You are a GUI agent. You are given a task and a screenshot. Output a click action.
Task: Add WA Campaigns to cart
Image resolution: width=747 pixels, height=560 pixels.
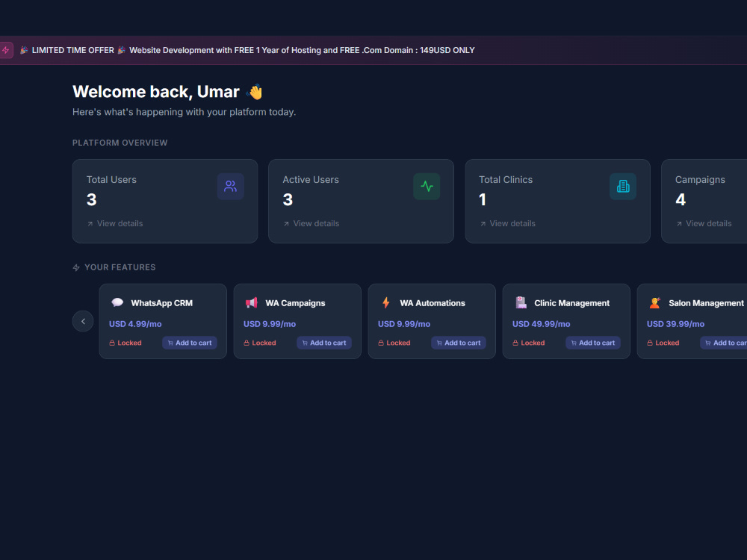[x=324, y=343]
